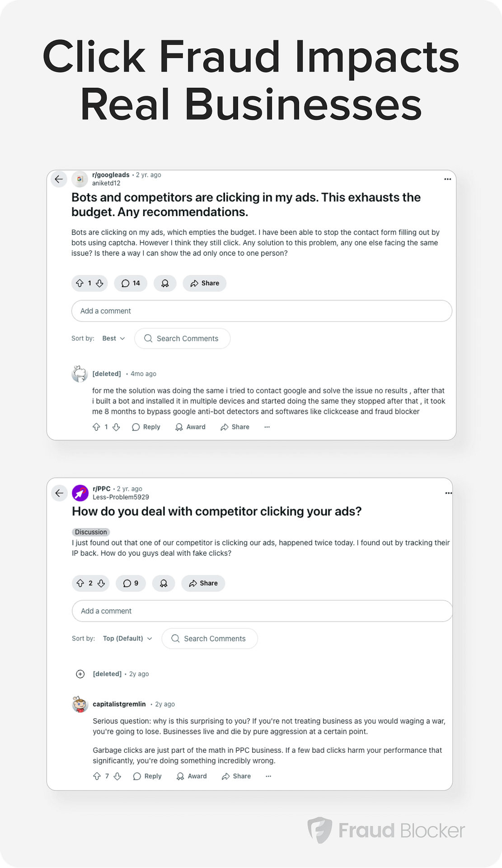This screenshot has width=502, height=868.
Task: Downvote the competitor clicking ads post
Action: point(101,583)
